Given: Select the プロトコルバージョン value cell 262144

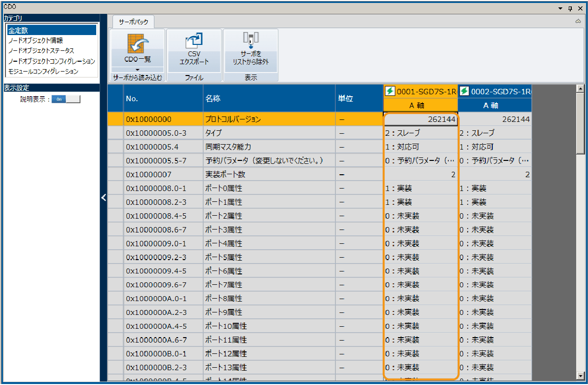Looking at the screenshot, I should (x=420, y=119).
